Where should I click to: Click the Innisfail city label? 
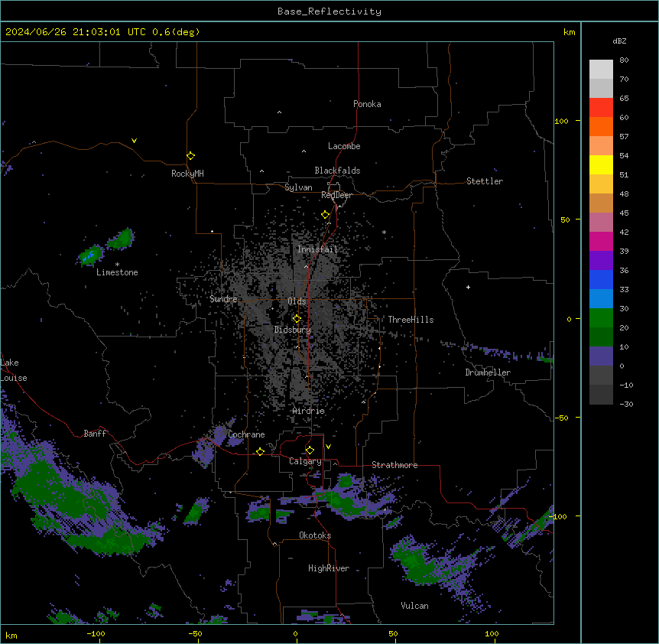(x=317, y=249)
